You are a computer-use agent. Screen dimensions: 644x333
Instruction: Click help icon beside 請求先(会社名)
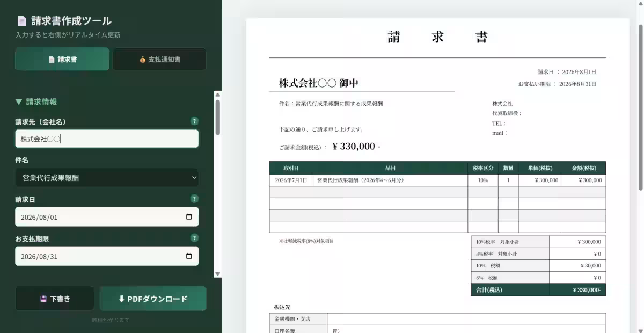[x=194, y=121]
